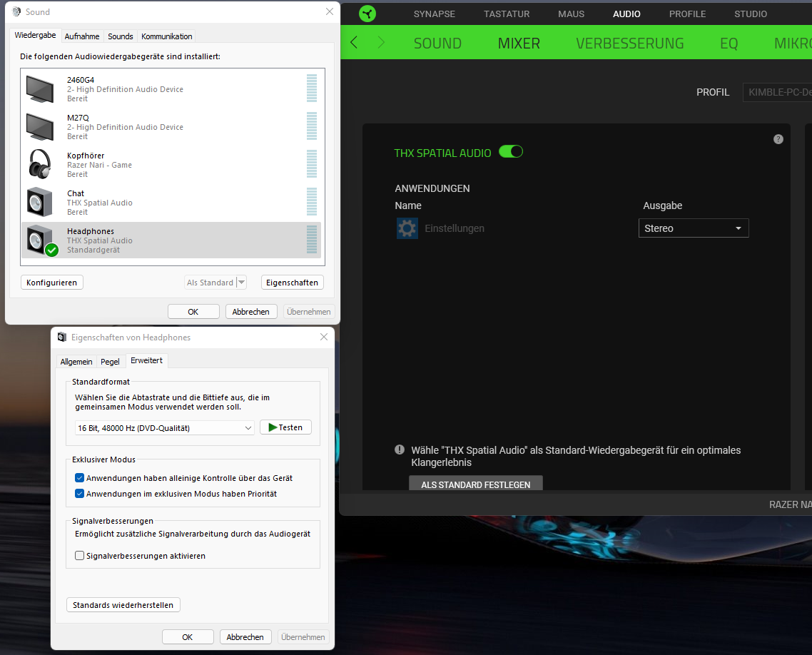Switch to the VERBESSERUNG subtab

(x=630, y=43)
